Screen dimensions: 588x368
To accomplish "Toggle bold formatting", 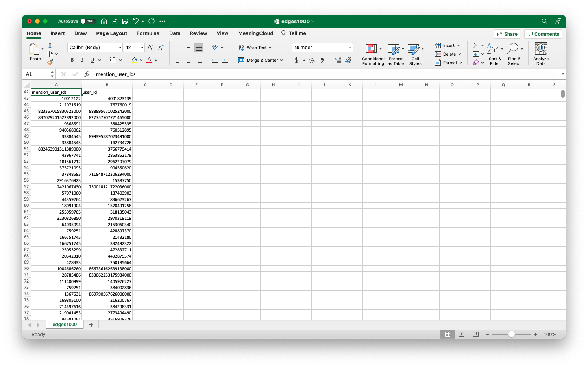I will (72, 60).
